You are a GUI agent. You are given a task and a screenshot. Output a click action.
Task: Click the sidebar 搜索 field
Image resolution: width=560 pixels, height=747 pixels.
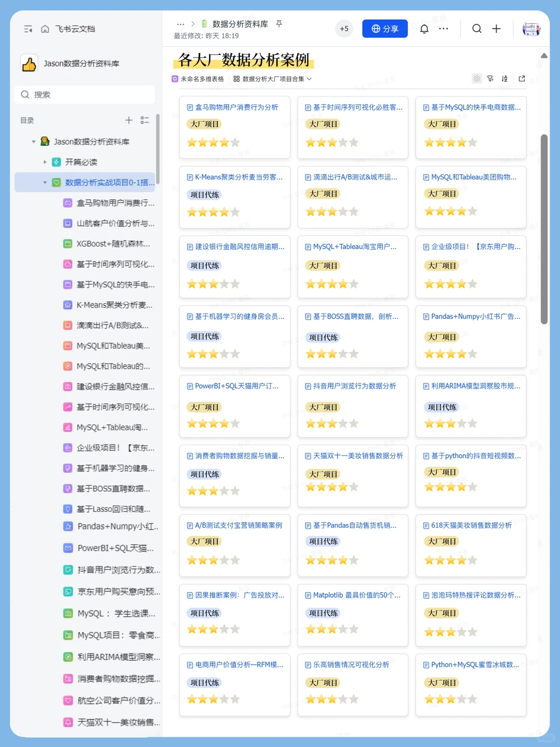(x=85, y=94)
